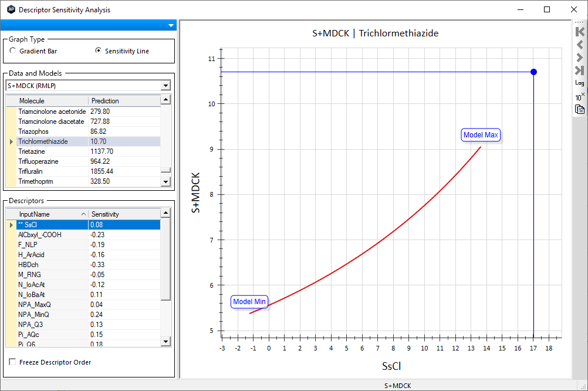
Task: Click the Molecule column header
Action: [x=52, y=101]
